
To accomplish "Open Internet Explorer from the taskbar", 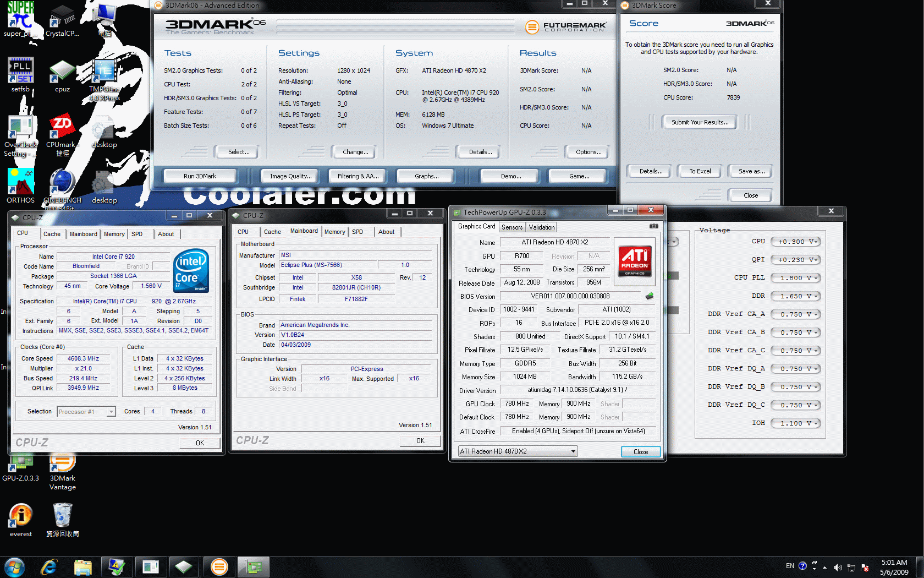I will [48, 567].
